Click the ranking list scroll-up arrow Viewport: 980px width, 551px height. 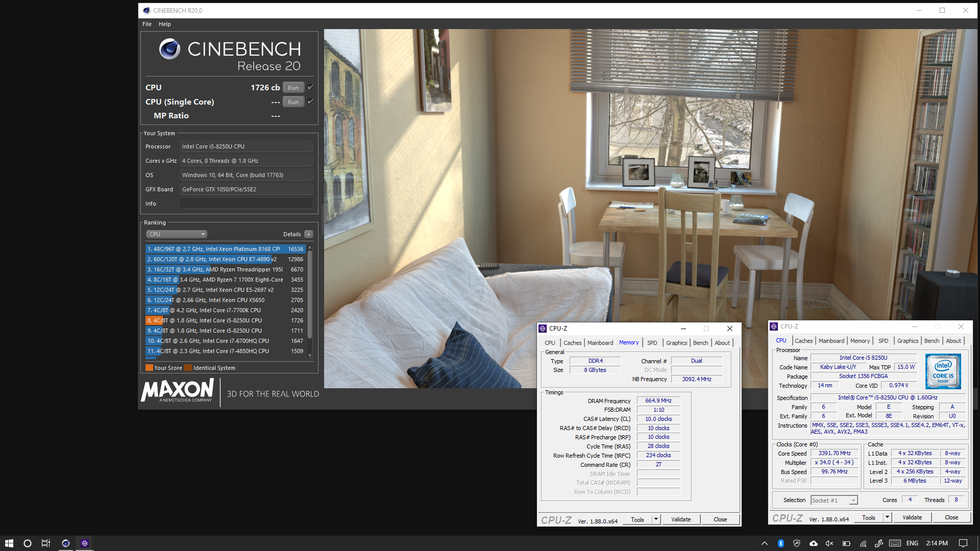310,247
